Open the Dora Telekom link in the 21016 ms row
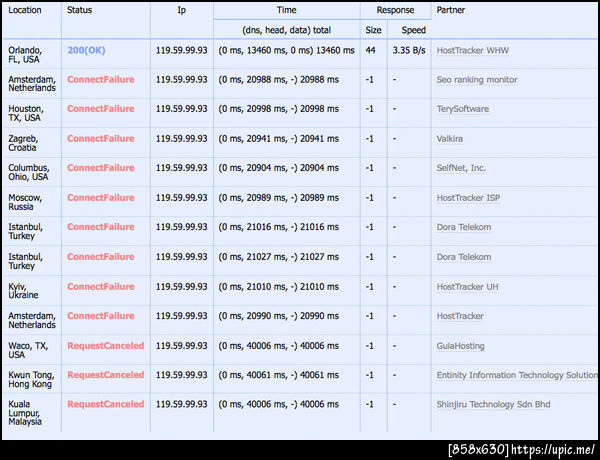Screen dimensions: 600x460 [464, 227]
